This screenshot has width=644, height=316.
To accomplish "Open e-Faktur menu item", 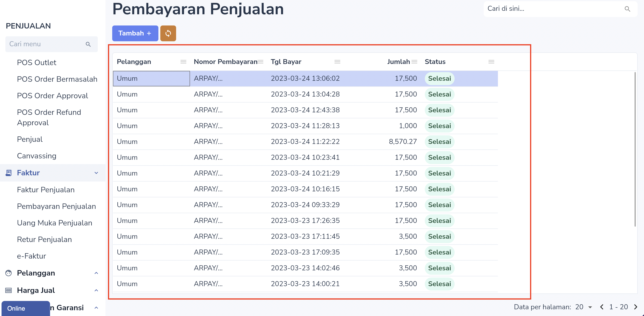I will (x=32, y=256).
